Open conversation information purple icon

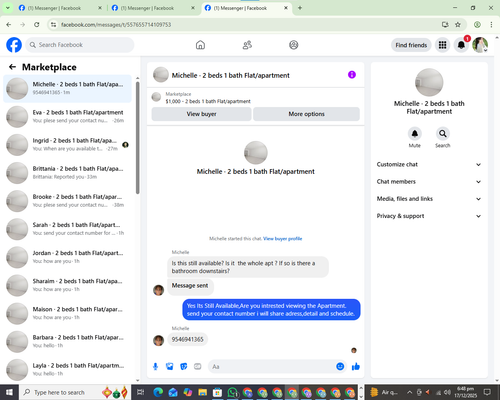click(x=352, y=75)
